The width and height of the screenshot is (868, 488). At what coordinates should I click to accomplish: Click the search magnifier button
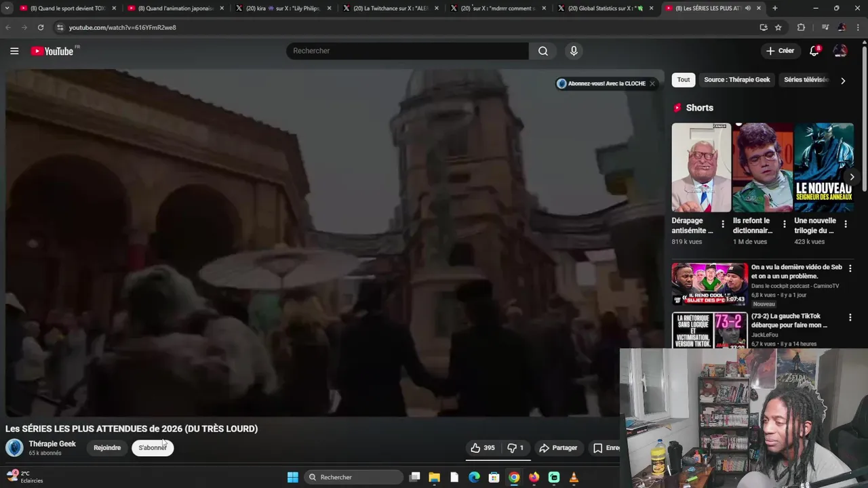543,51
